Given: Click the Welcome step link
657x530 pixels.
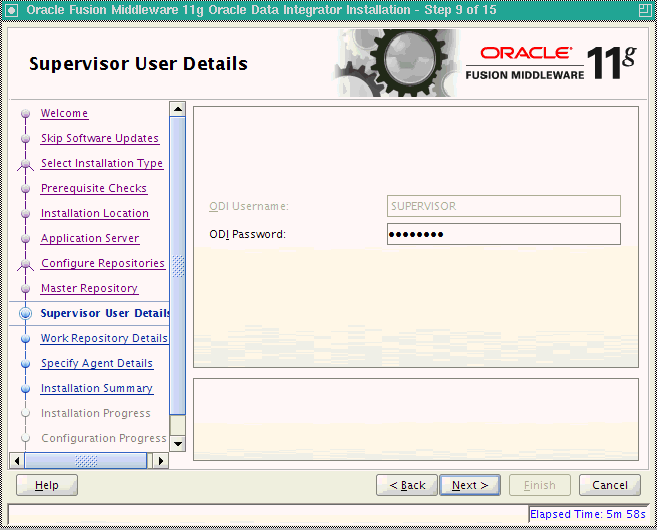Looking at the screenshot, I should click(64, 114).
